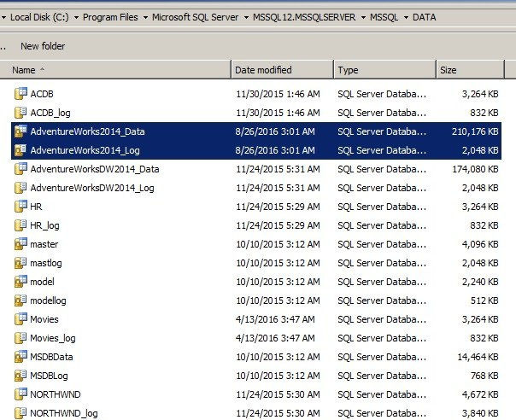Select the ACDB_log file name
Screen dimensions: 516x420
pos(50,113)
